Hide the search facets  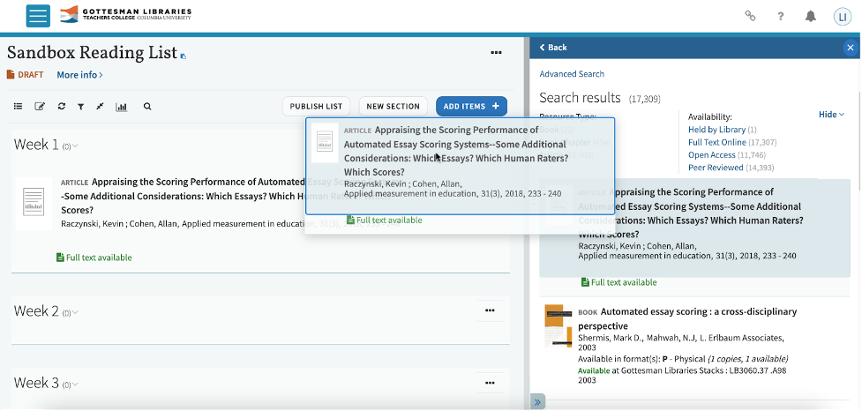tap(831, 114)
